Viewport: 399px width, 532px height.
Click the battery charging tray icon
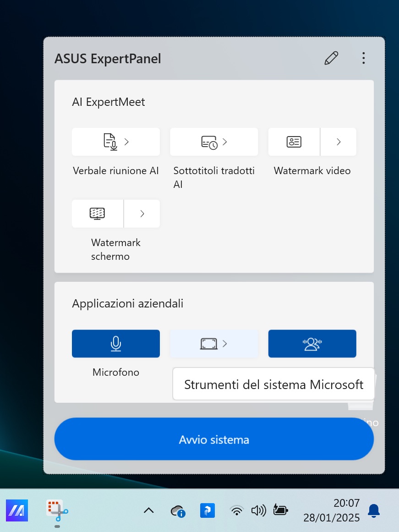tap(281, 510)
